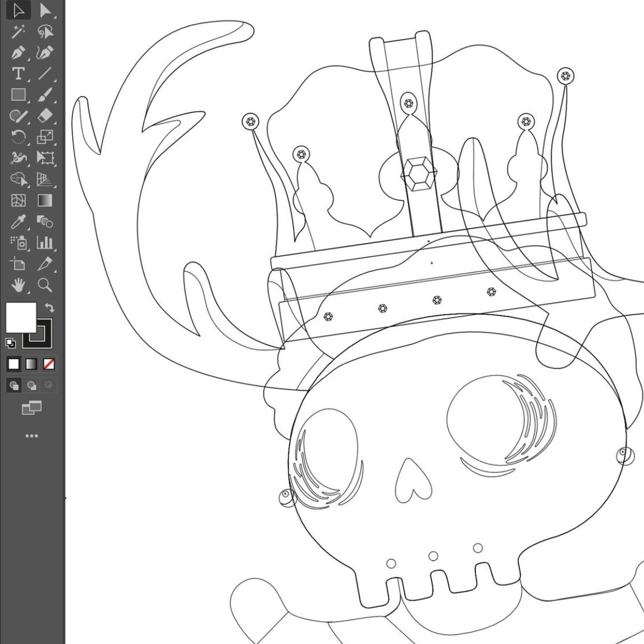Set paint type to None

point(49,364)
